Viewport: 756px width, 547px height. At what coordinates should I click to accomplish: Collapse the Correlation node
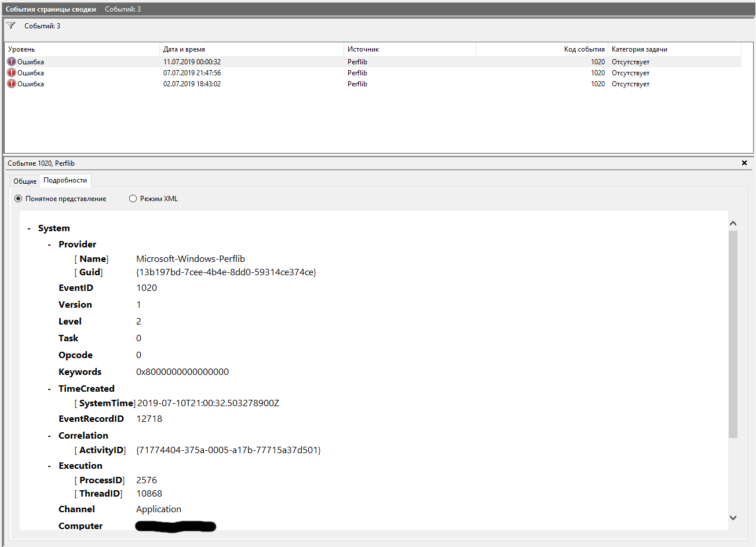coord(49,436)
